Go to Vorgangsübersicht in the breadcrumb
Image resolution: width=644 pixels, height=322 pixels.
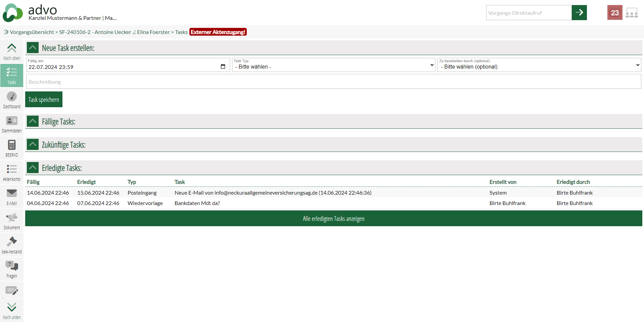(32, 32)
